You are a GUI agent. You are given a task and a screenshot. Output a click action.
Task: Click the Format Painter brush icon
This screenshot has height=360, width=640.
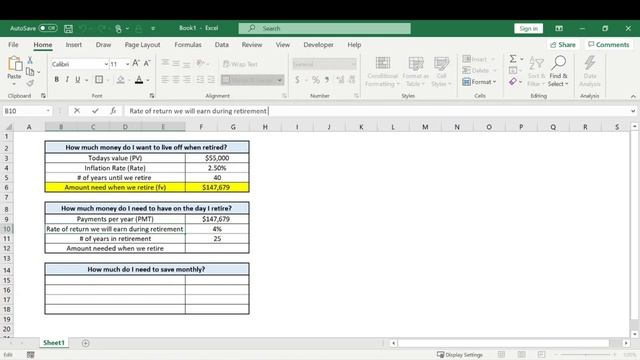pos(30,83)
